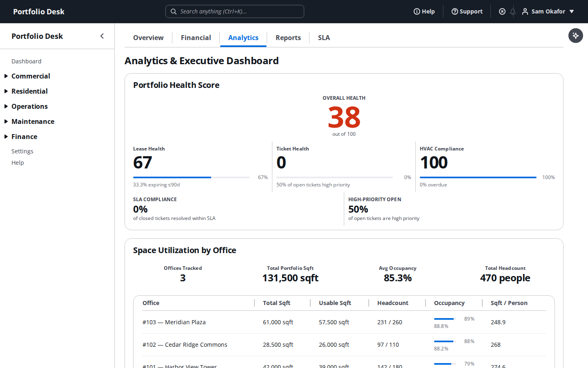588x368 pixels.
Task: Click the HVAC Compliance value 100
Action: click(434, 163)
